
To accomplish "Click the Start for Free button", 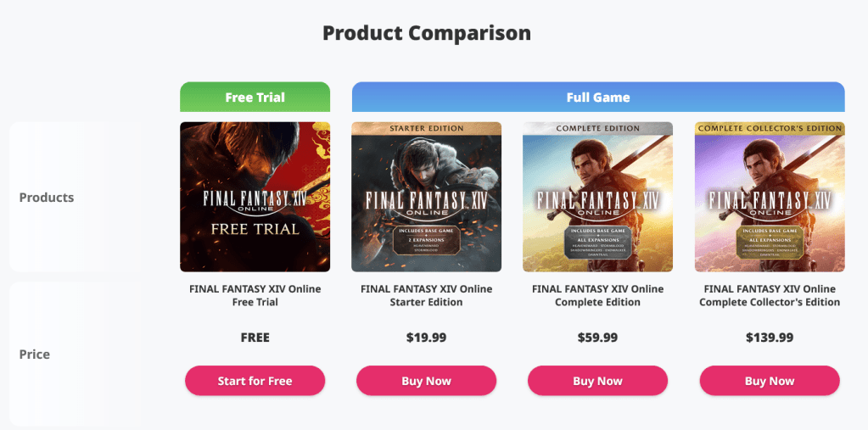I will [255, 381].
